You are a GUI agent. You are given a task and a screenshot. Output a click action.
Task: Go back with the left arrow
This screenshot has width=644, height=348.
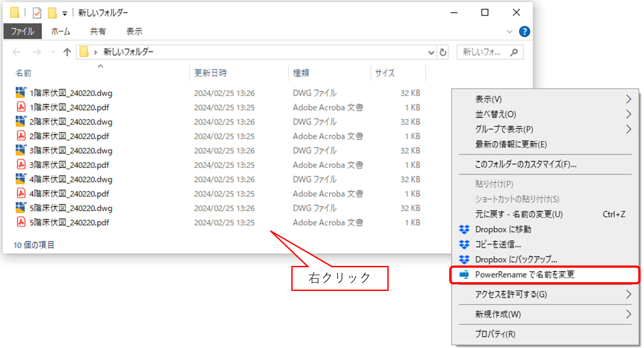coord(17,52)
